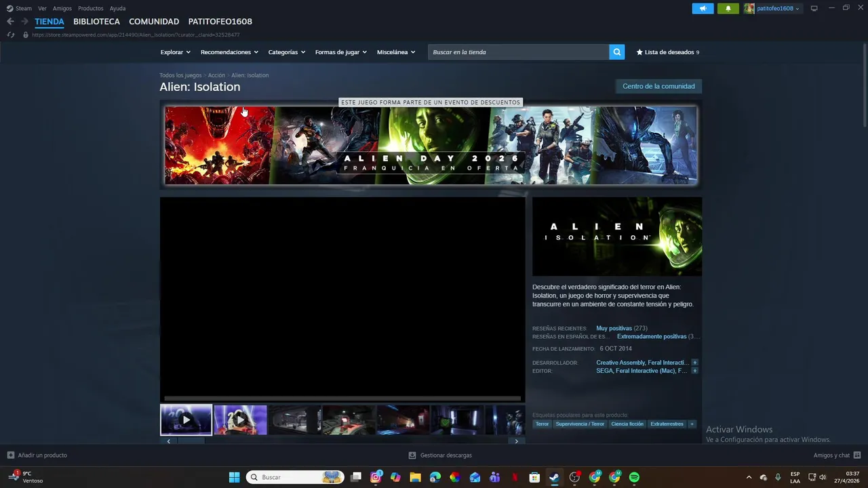Click the microphone tray icon
Image resolution: width=868 pixels, height=488 pixels.
[778, 477]
